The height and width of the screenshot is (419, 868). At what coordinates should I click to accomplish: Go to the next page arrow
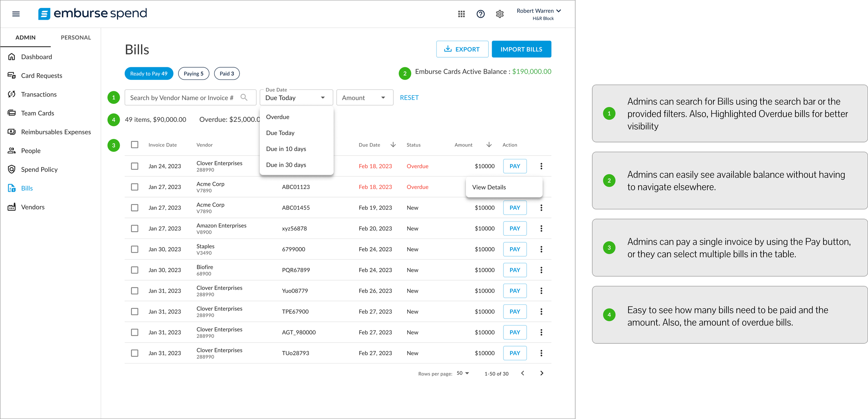click(541, 373)
